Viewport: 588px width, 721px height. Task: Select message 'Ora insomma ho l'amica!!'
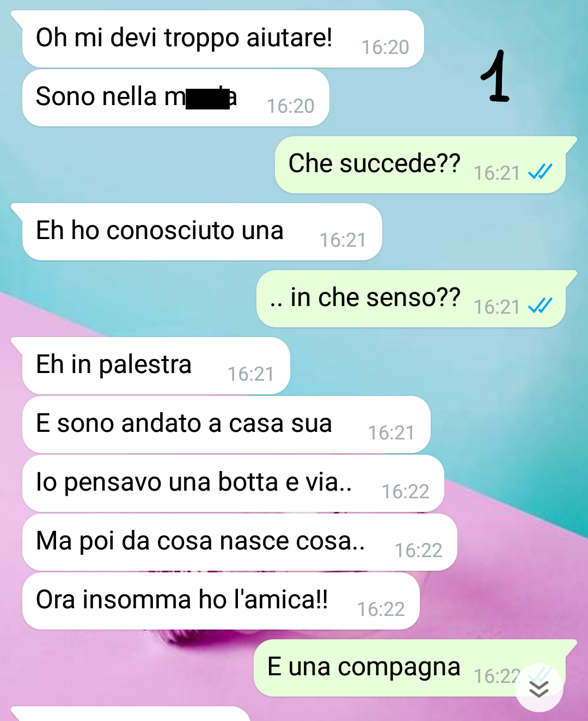[220, 601]
